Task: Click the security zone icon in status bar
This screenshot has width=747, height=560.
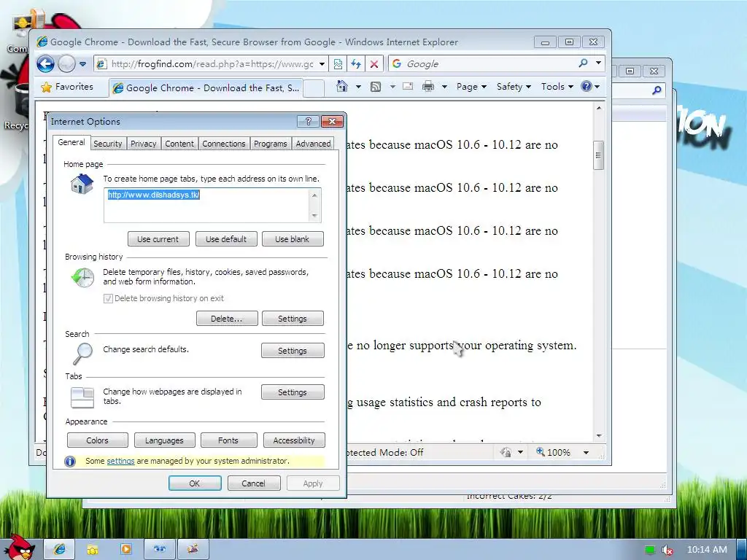Action: click(x=506, y=452)
